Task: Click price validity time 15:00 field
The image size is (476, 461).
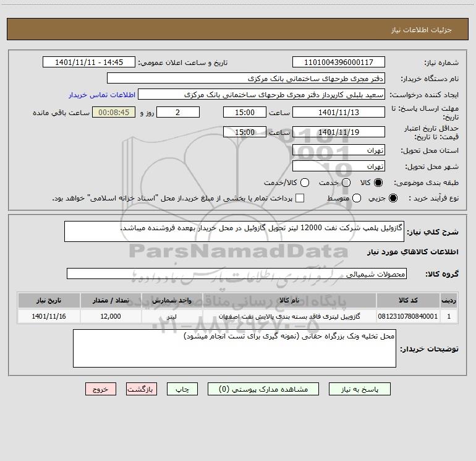Action: click(245, 132)
